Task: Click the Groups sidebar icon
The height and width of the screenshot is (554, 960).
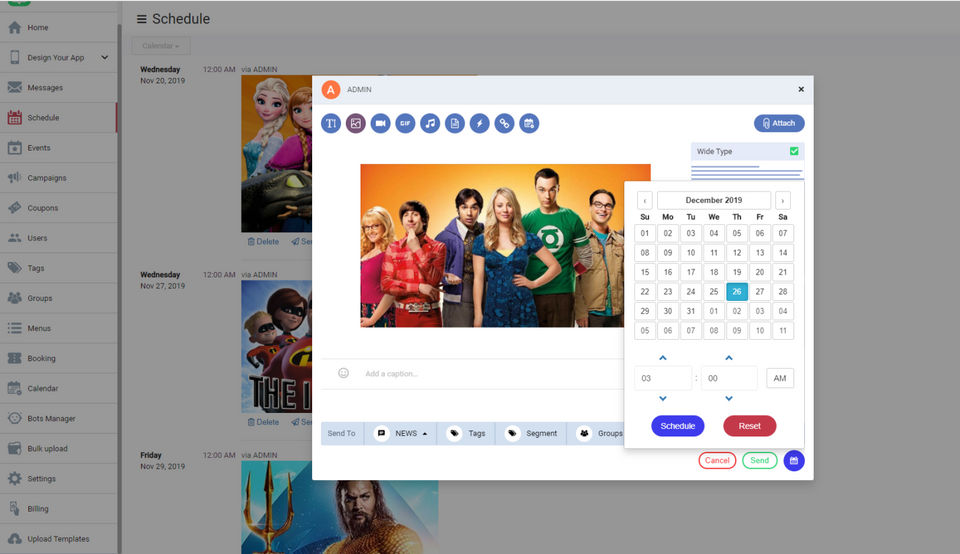Action: click(x=15, y=298)
